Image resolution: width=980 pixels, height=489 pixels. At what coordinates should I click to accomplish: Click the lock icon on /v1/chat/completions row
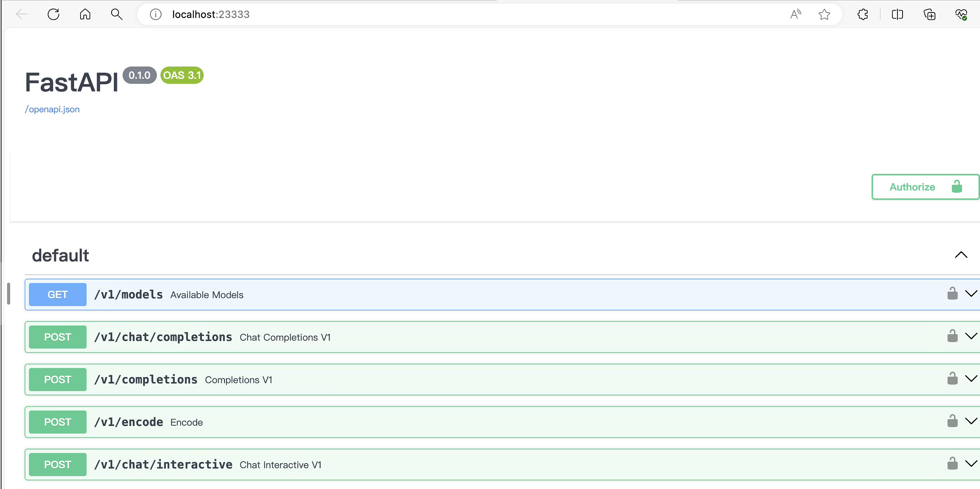click(952, 336)
